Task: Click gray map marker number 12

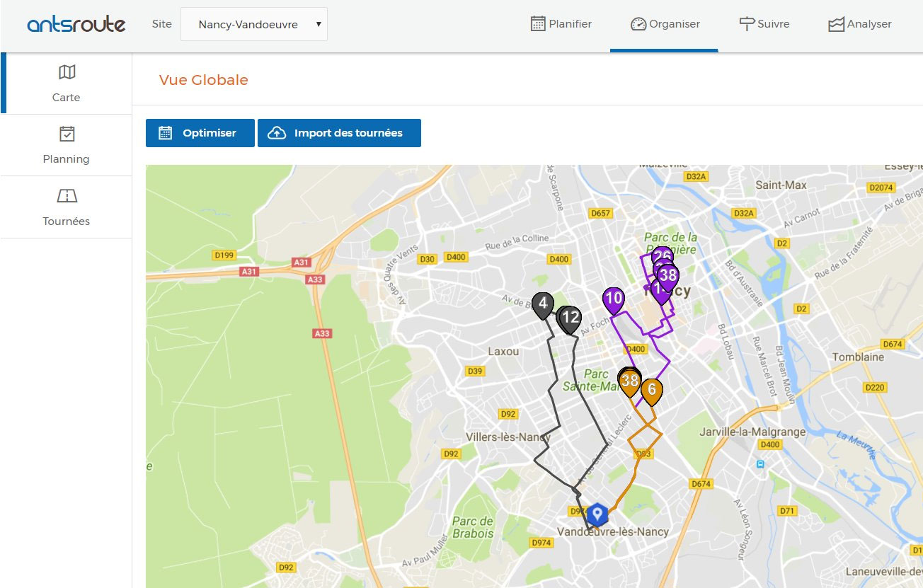Action: 571,319
